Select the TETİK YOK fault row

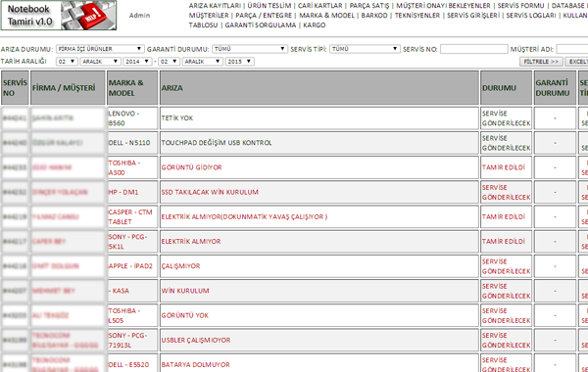click(319, 118)
